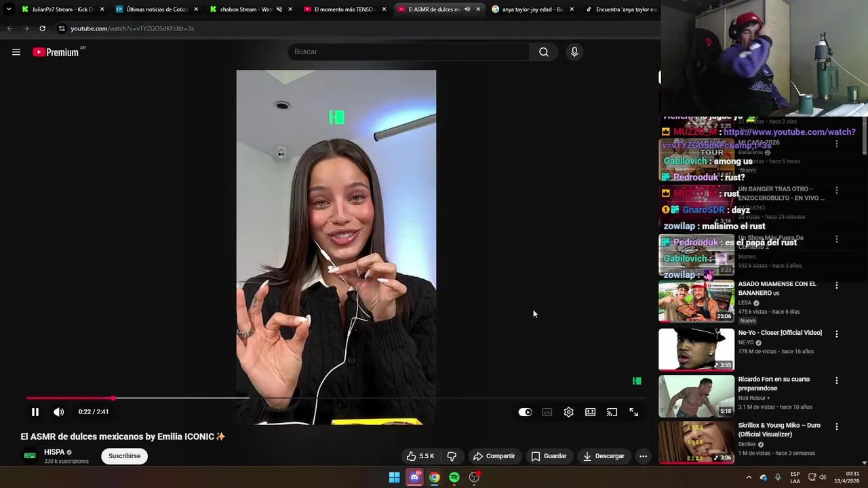Open Discord from the taskbar

pos(414,477)
